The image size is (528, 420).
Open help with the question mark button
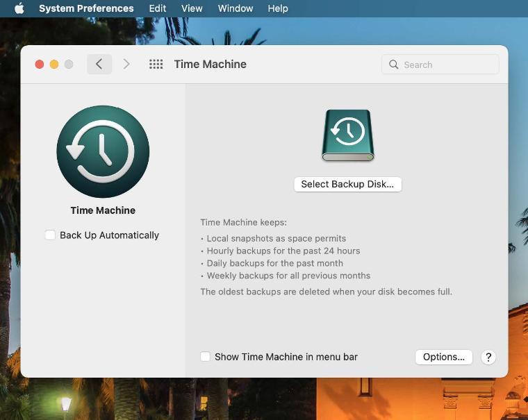[x=488, y=357]
